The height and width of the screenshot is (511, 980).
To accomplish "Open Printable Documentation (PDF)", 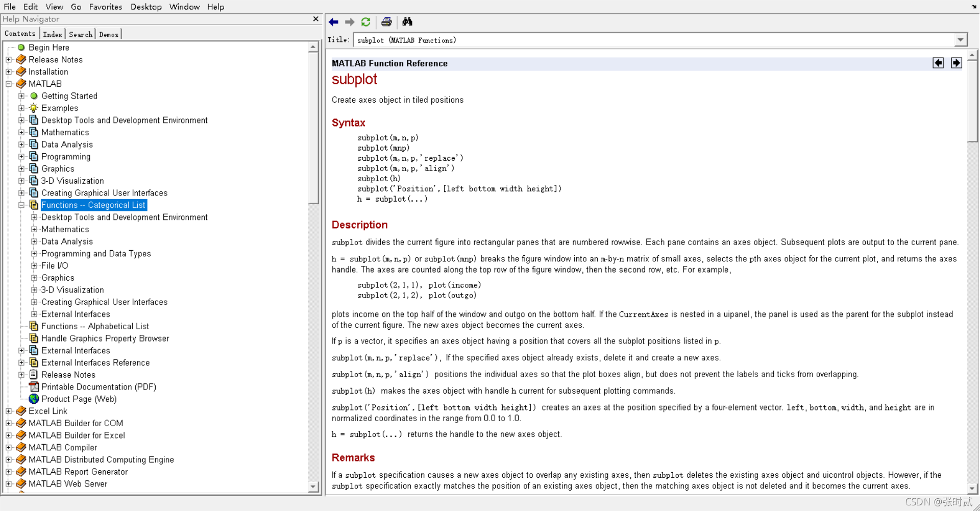I will pos(99,387).
